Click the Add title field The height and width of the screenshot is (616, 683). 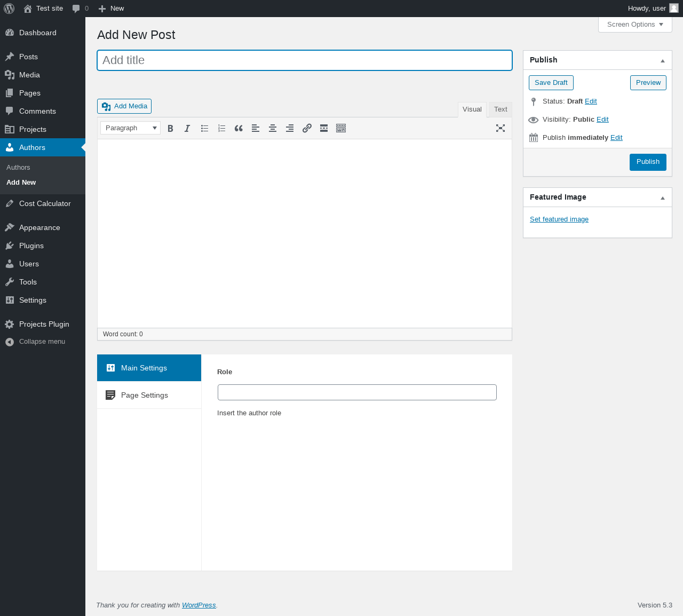(x=305, y=60)
